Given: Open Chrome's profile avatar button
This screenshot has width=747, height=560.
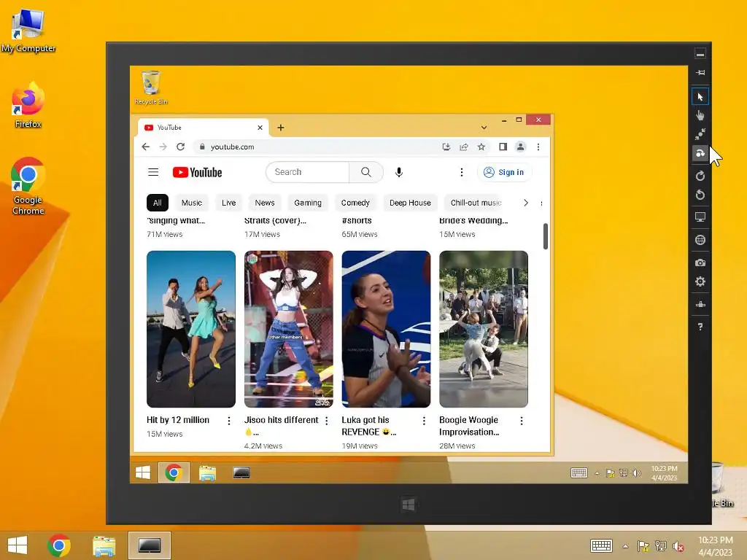Looking at the screenshot, I should coord(520,147).
